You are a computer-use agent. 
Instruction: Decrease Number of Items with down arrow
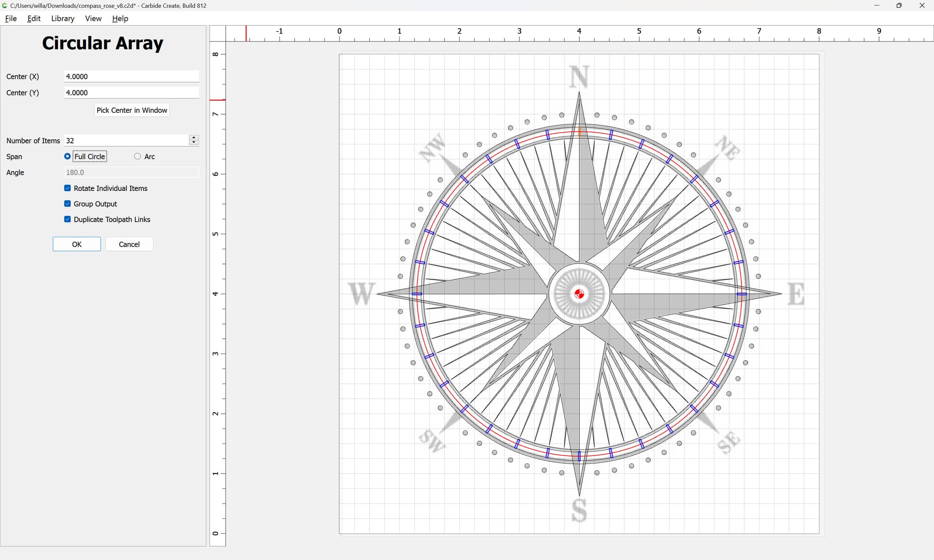pos(194,142)
